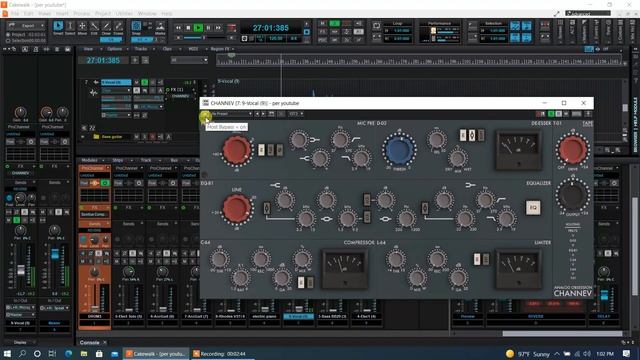This screenshot has height=360, width=640.
Task: Click the red LINE gain knob
Action: (236, 209)
